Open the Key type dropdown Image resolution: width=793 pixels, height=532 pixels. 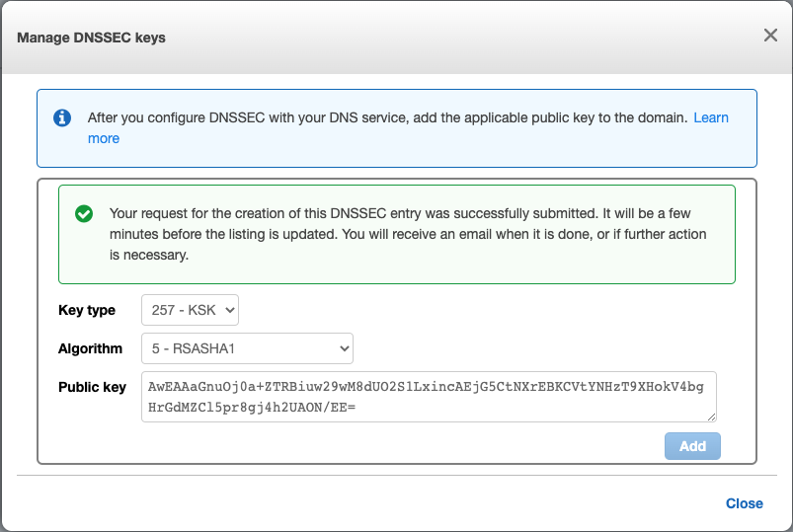point(190,310)
